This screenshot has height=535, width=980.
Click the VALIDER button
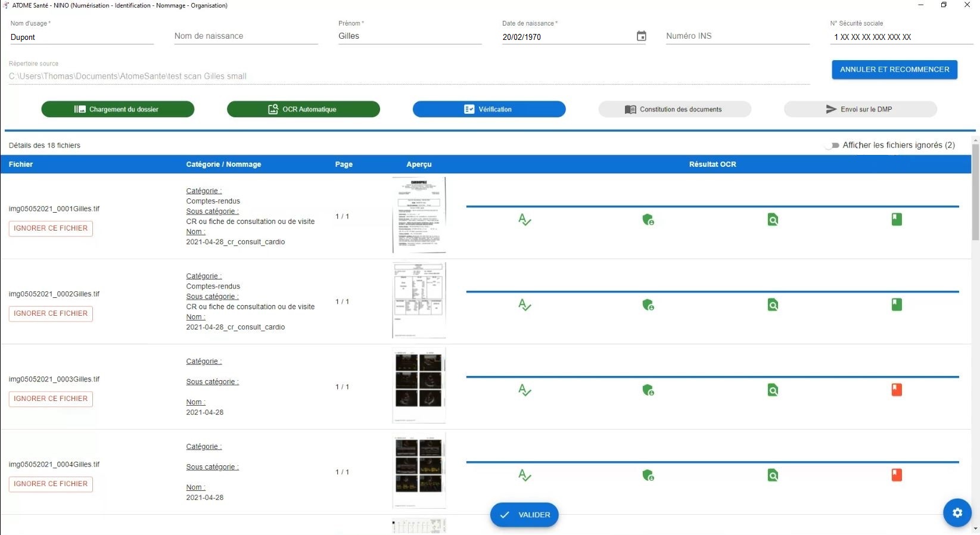(524, 515)
